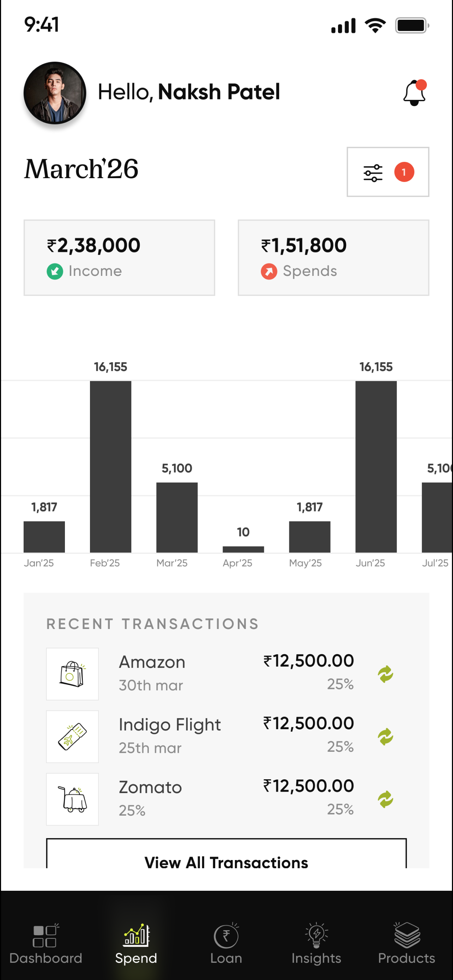
Task: Click the Indigo Flight ticket icon
Action: pyautogui.click(x=72, y=737)
